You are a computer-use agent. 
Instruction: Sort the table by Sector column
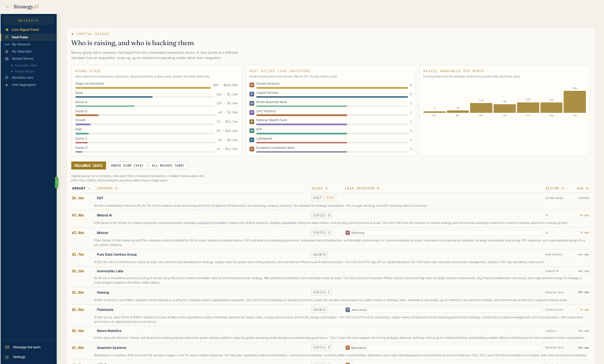point(554,189)
